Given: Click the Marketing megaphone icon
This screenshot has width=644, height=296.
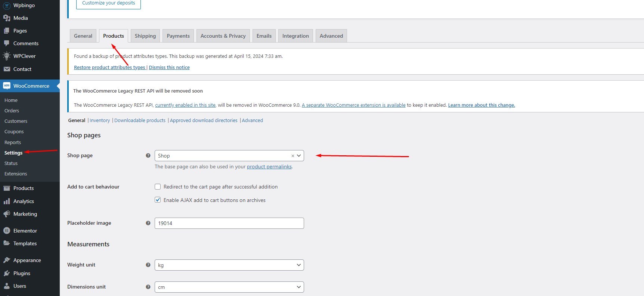Looking at the screenshot, I should click(x=7, y=214).
